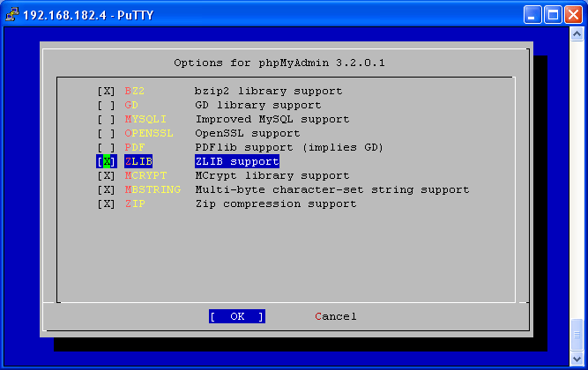Screen dimensions: 588x370
Task: Enable the GD library support checkbox
Action: (x=107, y=106)
